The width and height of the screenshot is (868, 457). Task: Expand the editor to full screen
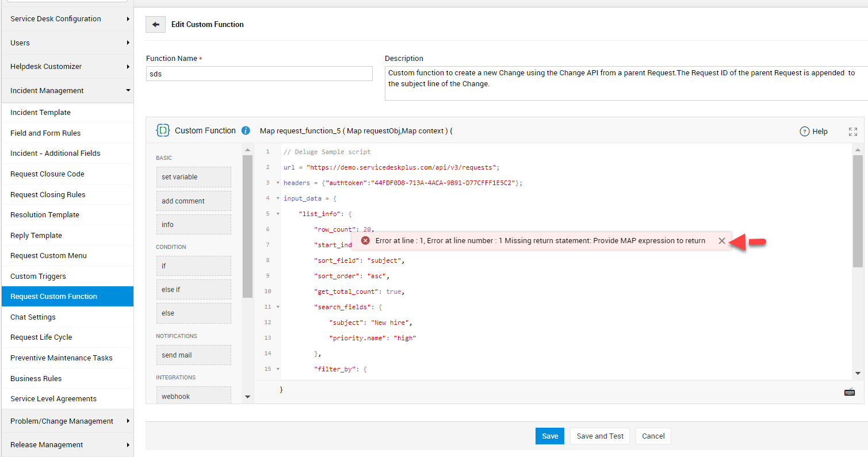pyautogui.click(x=852, y=132)
